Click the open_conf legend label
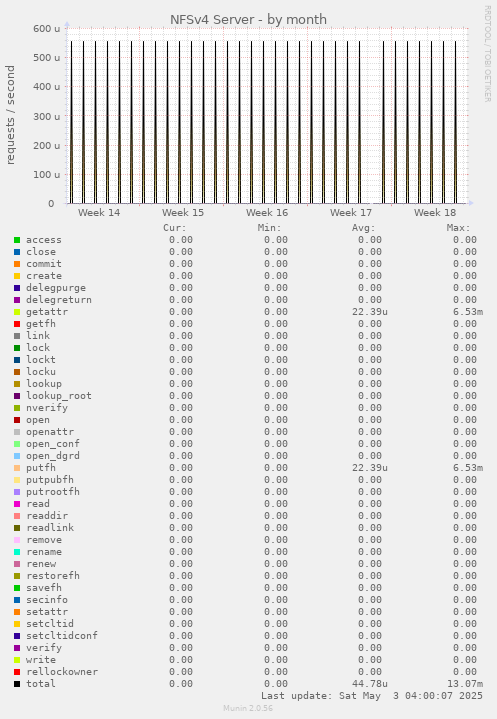The width and height of the screenshot is (497, 719). pos(53,444)
